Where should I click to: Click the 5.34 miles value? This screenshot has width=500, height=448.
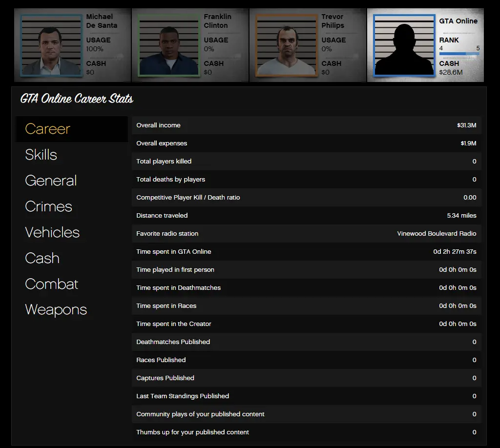pos(461,215)
